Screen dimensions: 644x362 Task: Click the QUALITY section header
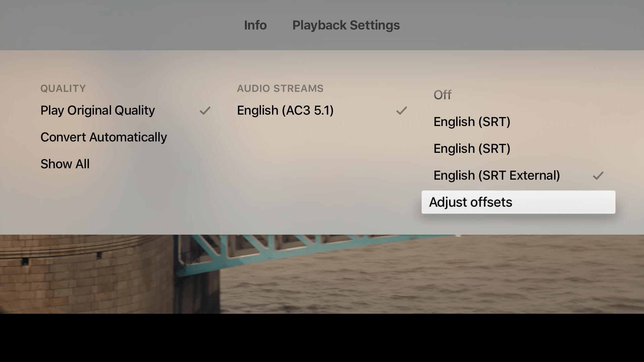(63, 88)
